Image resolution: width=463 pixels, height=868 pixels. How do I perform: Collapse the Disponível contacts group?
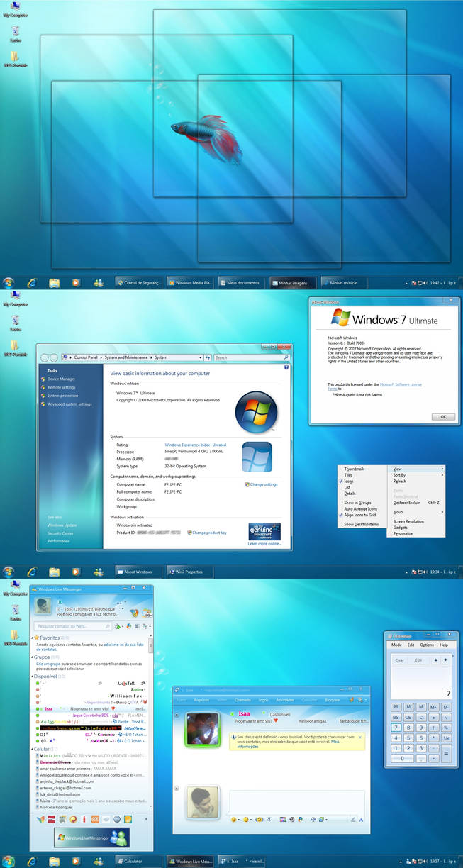coord(33,677)
